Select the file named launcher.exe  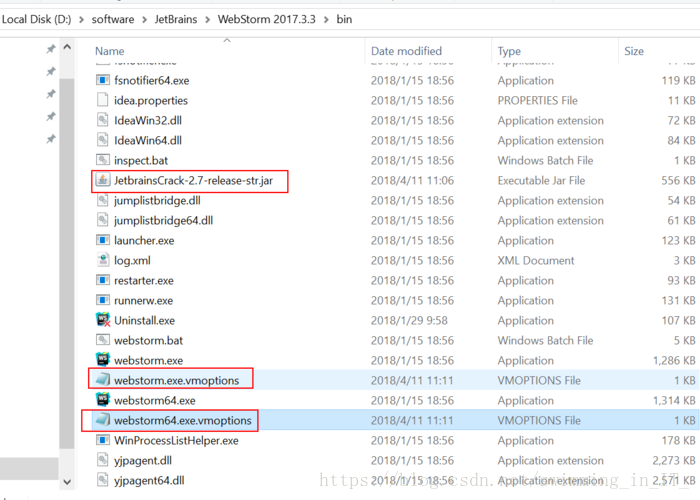pyautogui.click(x=144, y=240)
